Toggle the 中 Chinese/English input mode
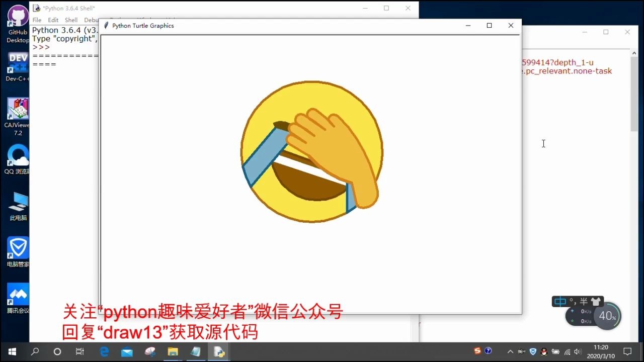 coord(560,302)
